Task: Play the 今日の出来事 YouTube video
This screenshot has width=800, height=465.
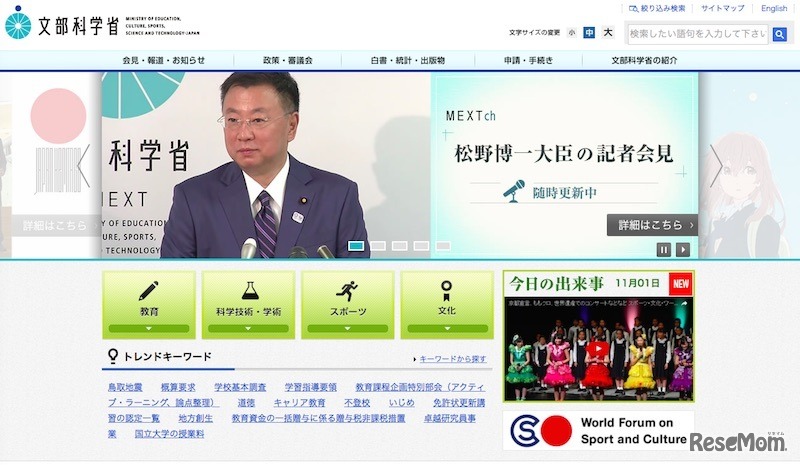Action: point(598,350)
